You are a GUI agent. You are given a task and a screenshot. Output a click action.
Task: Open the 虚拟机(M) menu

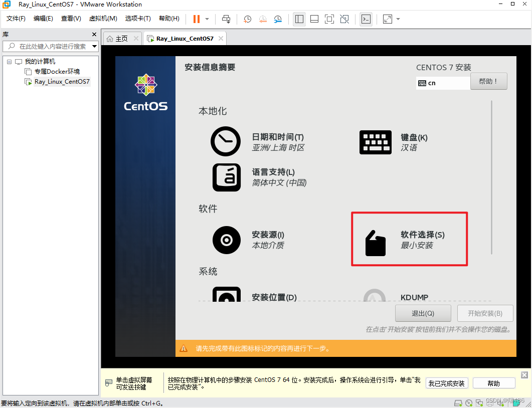pos(103,18)
